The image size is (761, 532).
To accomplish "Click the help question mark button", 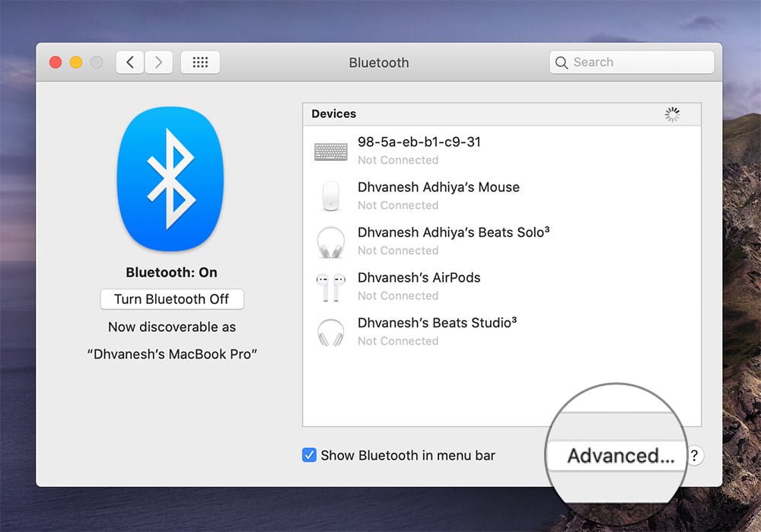I will 694,456.
